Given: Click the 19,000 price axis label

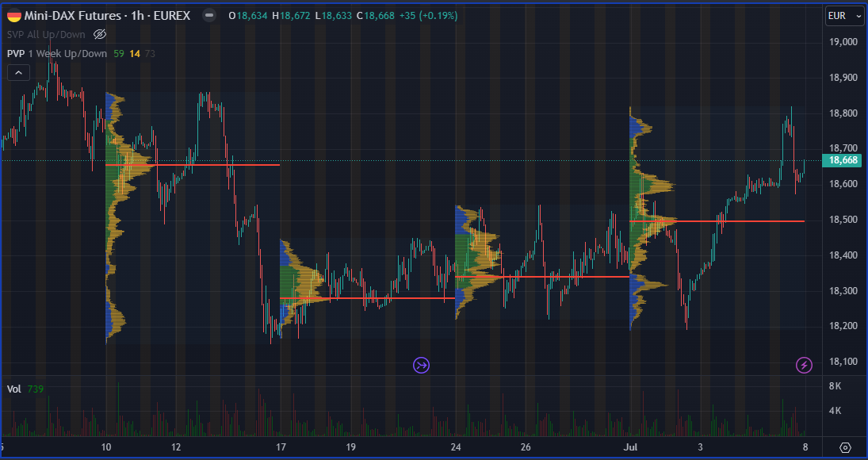Looking at the screenshot, I should tap(843, 42).
